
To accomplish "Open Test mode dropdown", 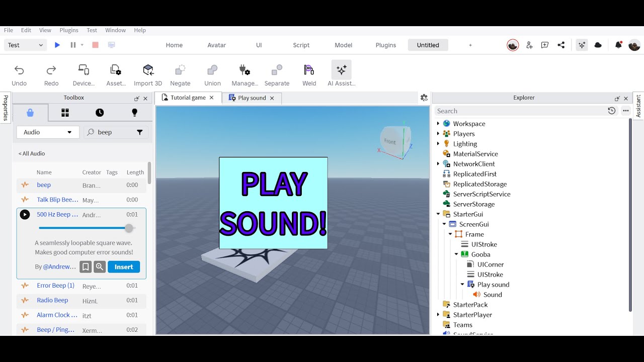I will [x=26, y=45].
